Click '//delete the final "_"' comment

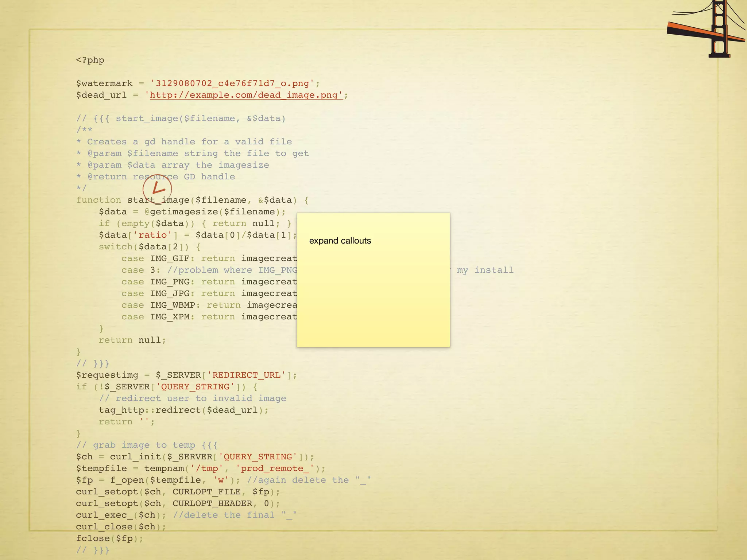235,515
